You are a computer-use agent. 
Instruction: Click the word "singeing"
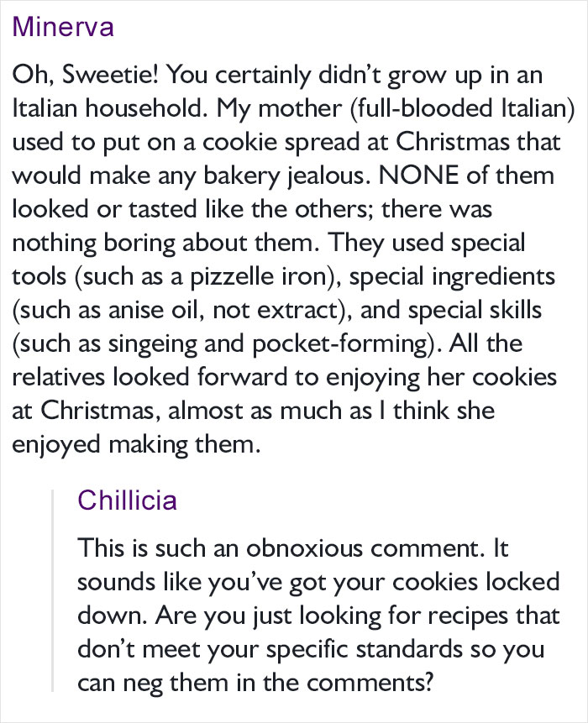coord(153,344)
